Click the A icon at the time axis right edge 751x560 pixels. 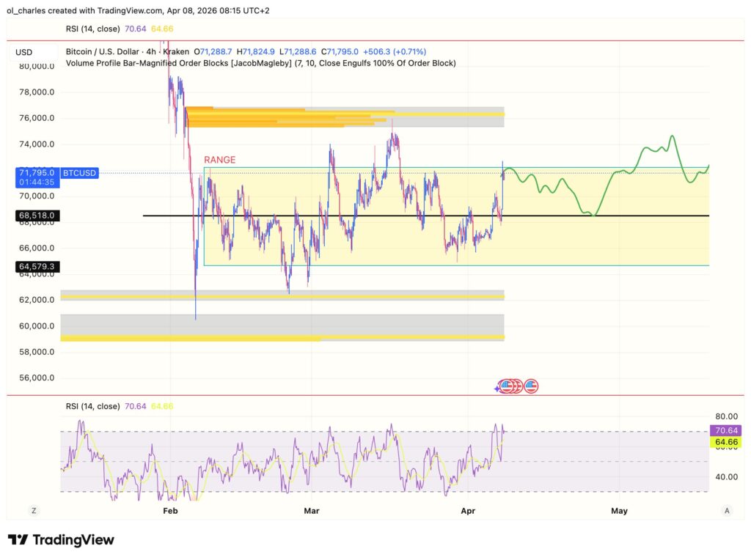click(x=727, y=510)
